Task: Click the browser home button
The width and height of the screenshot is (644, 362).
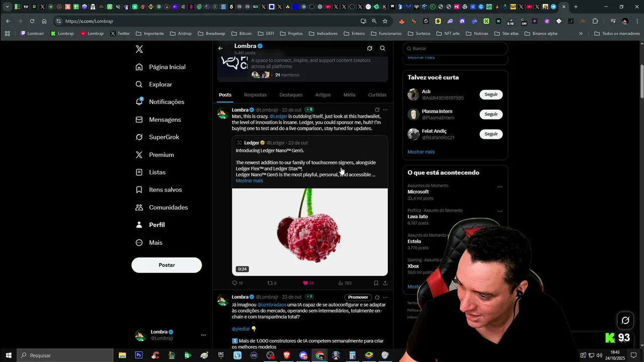Action: pyautogui.click(x=44, y=21)
